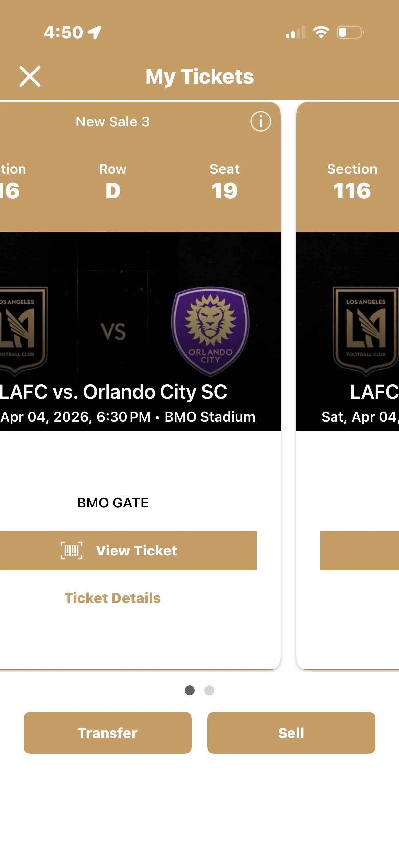Tap the Transfer button
The height and width of the screenshot is (868, 399).
[x=107, y=733]
